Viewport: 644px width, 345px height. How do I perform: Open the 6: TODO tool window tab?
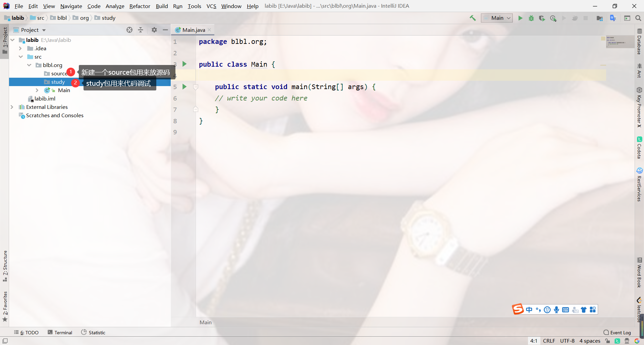(x=26, y=332)
